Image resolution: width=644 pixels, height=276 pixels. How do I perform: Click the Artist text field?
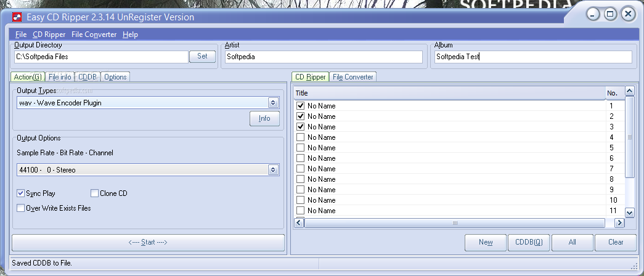(324, 57)
